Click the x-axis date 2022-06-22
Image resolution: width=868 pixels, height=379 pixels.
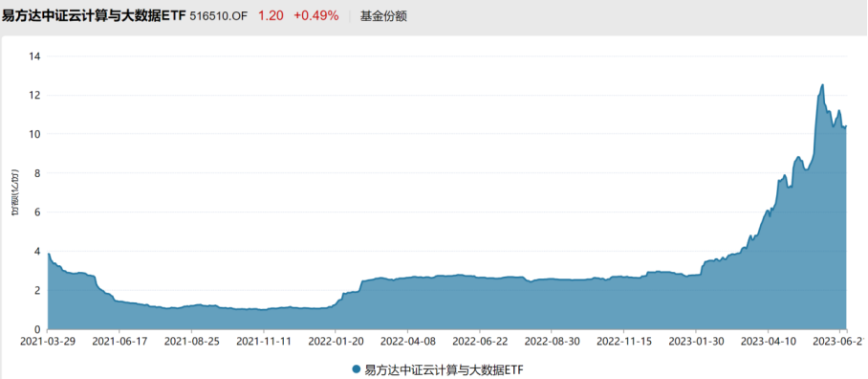[x=479, y=343]
